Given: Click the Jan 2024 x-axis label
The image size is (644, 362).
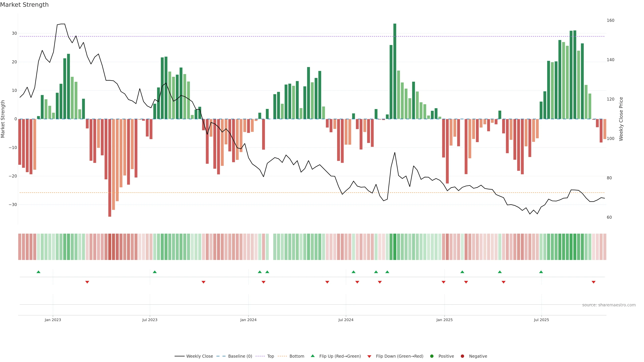Looking at the screenshot, I should (248, 320).
